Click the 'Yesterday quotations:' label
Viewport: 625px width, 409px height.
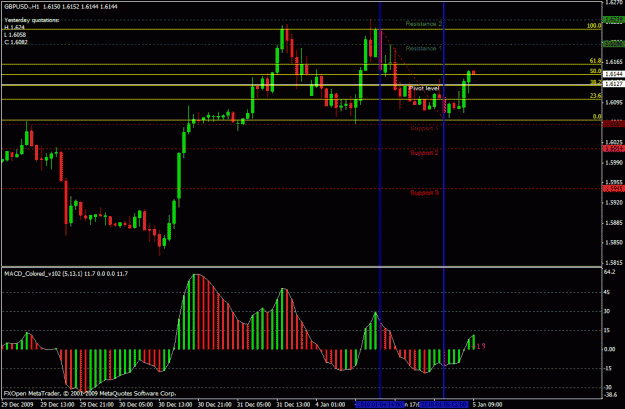tap(31, 20)
